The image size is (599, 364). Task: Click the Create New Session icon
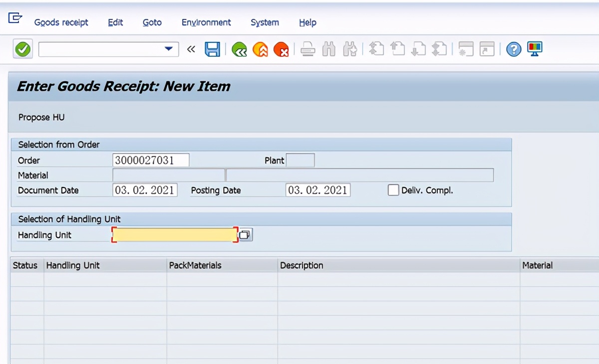pyautogui.click(x=466, y=49)
